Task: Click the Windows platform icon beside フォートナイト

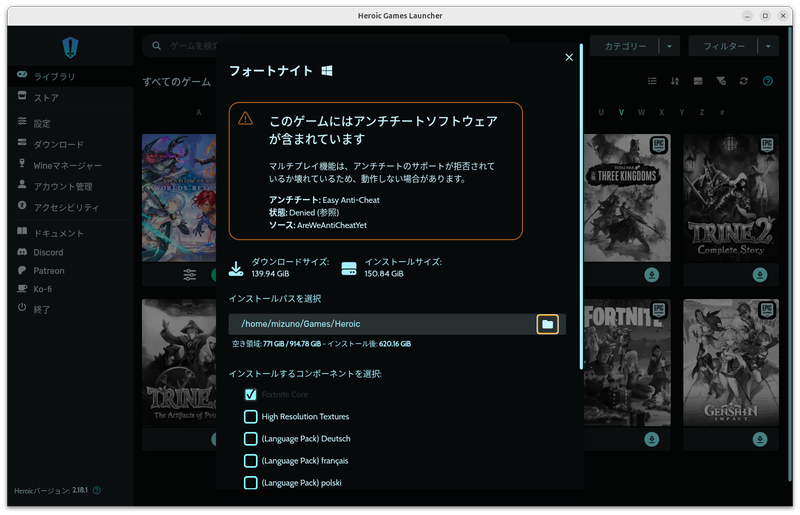Action: coord(327,70)
